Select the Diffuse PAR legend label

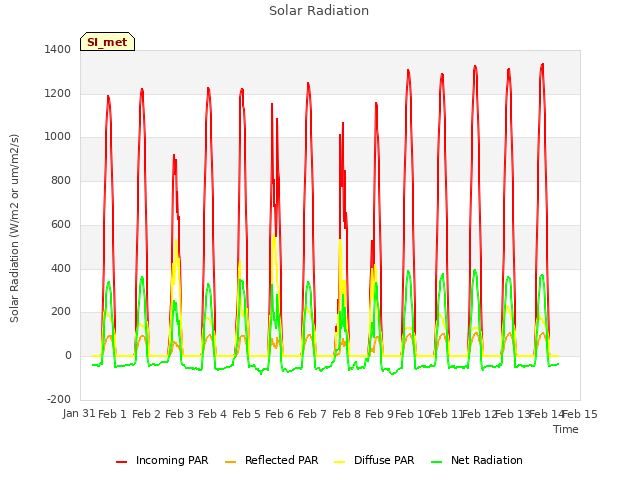384,460
